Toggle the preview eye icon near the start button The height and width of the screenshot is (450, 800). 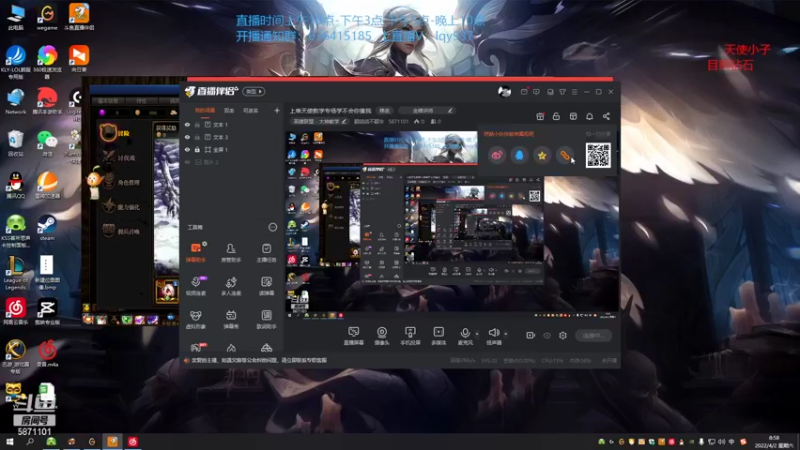click(x=547, y=335)
